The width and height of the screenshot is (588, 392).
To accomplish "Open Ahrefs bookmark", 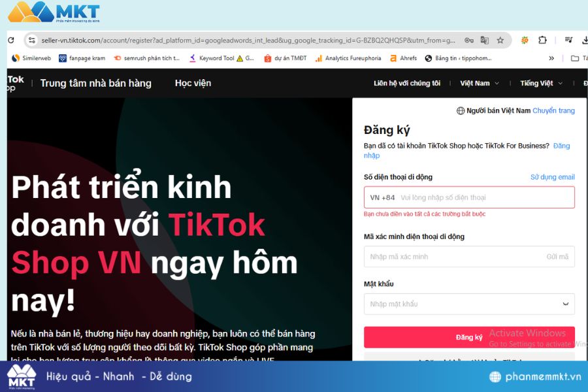I will pyautogui.click(x=404, y=58).
